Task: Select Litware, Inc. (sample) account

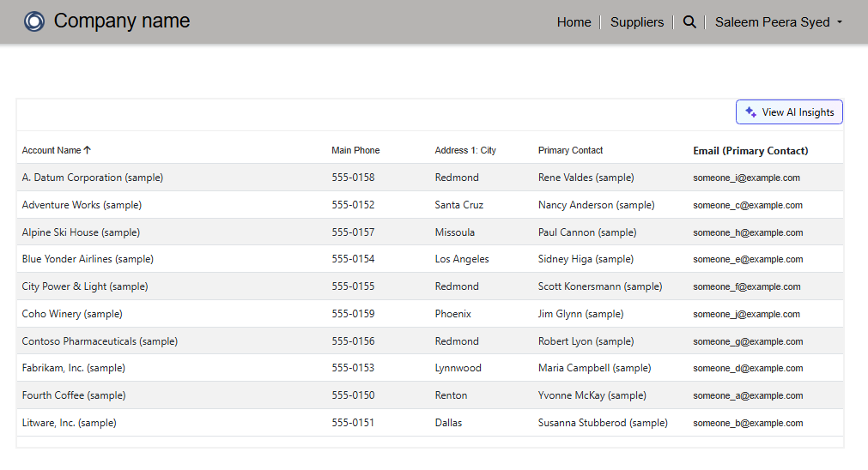Action: coord(70,423)
